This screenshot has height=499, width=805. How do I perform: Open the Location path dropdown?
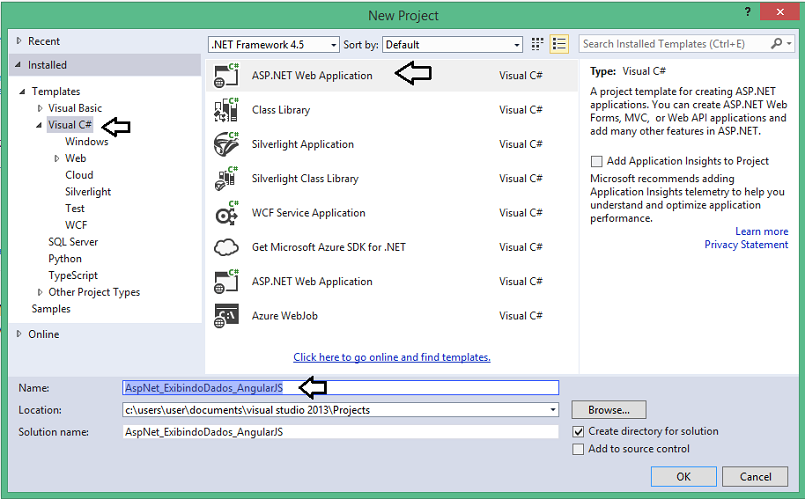point(553,410)
